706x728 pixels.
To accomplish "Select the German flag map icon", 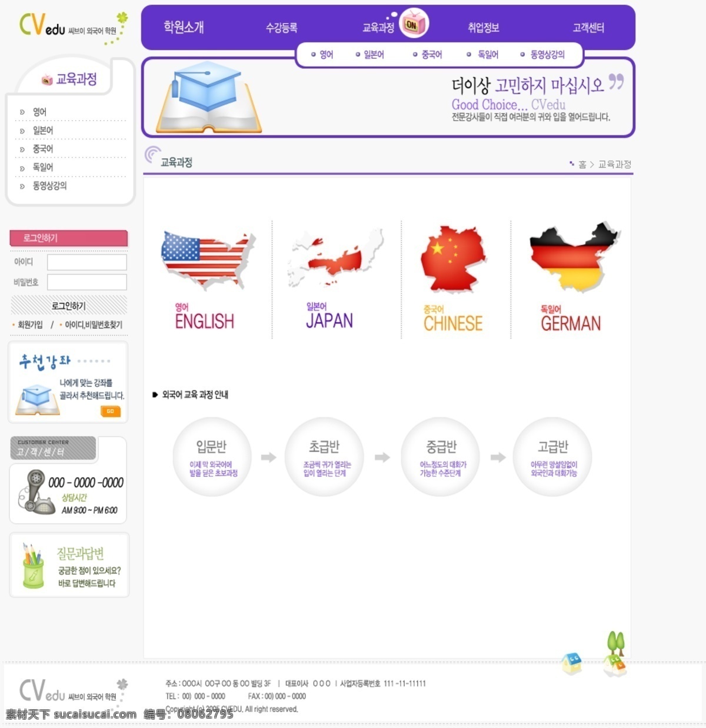I will coord(575,257).
